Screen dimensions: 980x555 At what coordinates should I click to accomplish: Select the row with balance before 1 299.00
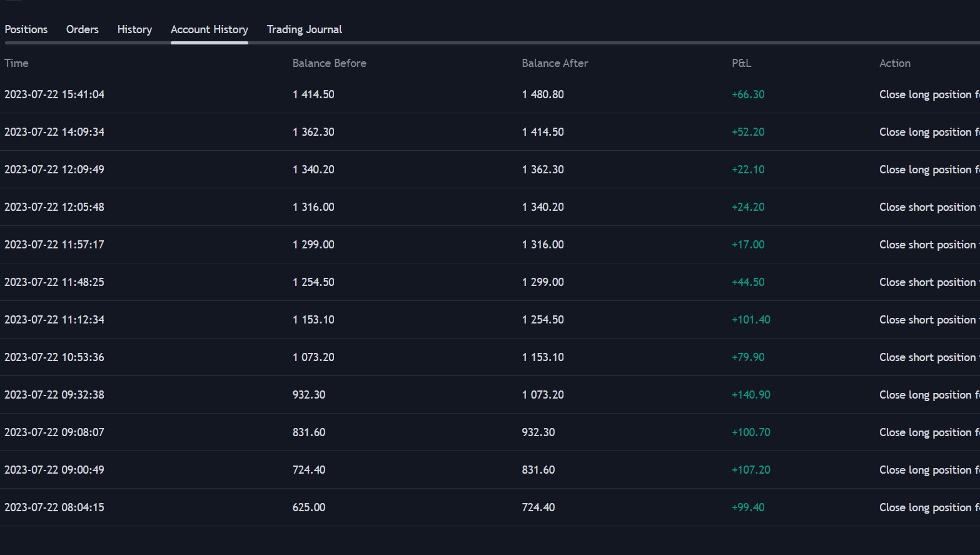(313, 245)
